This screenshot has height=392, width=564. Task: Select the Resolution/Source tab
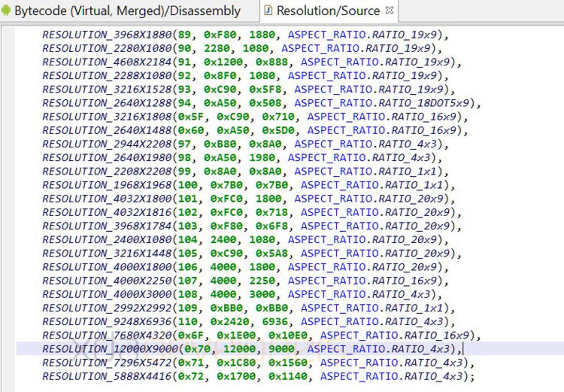[x=328, y=11]
